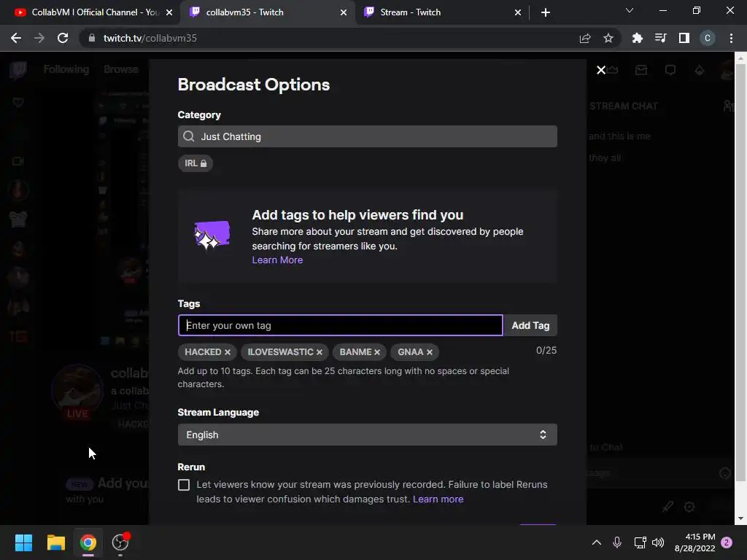Close the CollabVM YouTube tab
Image resolution: width=747 pixels, height=560 pixels.
[x=169, y=12]
